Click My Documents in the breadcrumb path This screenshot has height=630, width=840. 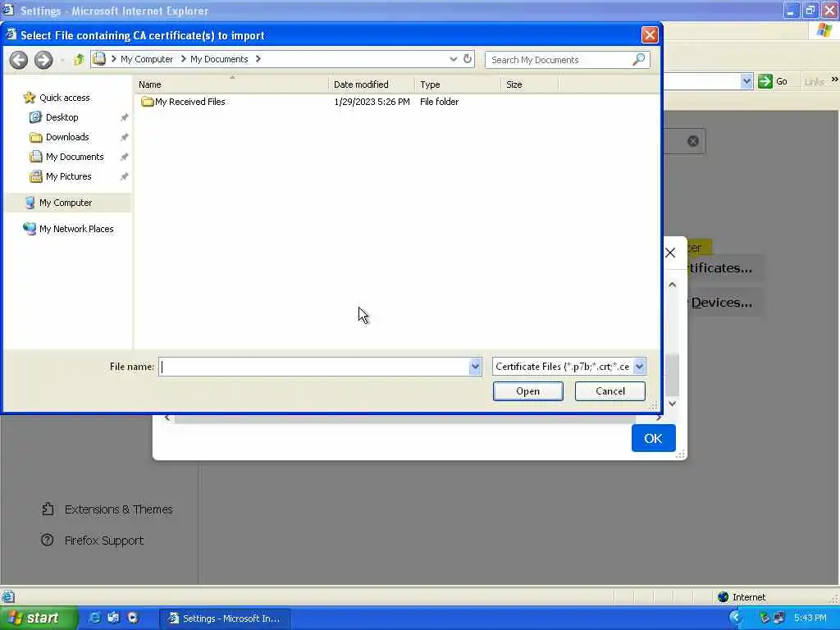(x=219, y=59)
